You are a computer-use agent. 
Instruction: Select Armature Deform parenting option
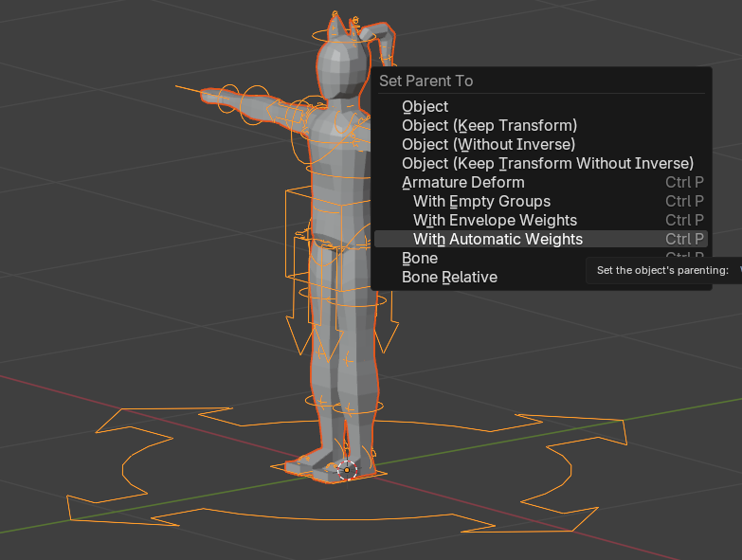[x=463, y=183]
